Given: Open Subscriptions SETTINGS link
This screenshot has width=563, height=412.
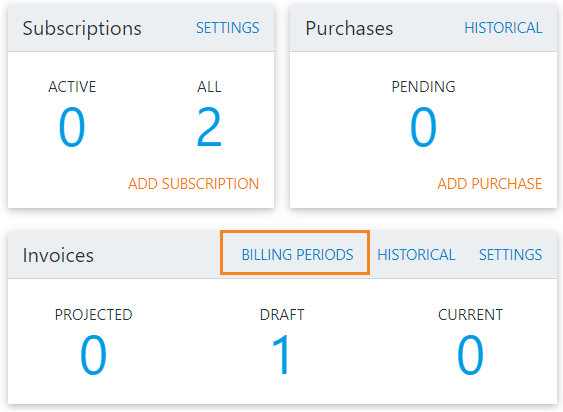Looking at the screenshot, I should 228,28.
